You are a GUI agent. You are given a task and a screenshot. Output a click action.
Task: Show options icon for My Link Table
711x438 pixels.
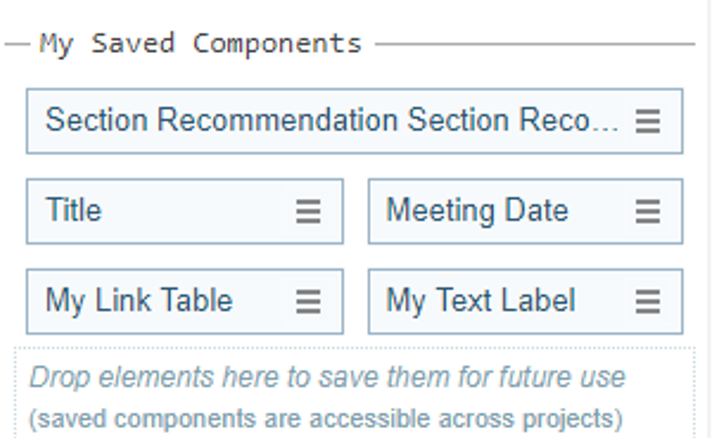click(308, 301)
